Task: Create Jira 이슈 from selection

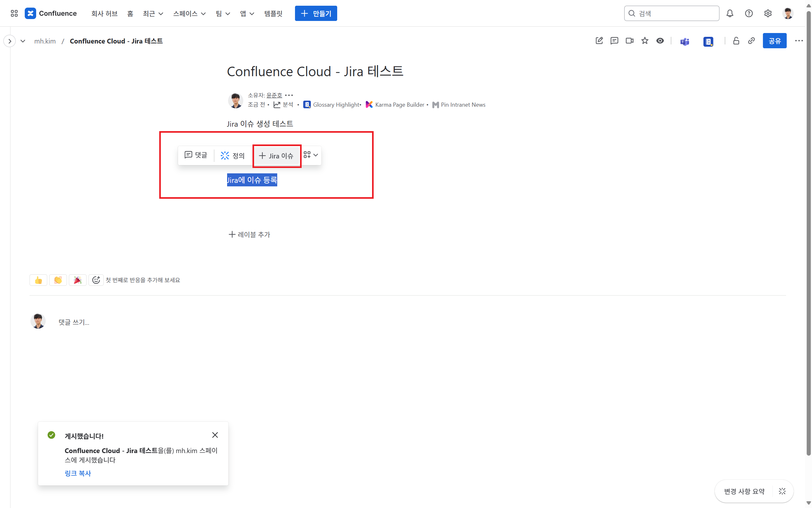Action: pos(276,156)
